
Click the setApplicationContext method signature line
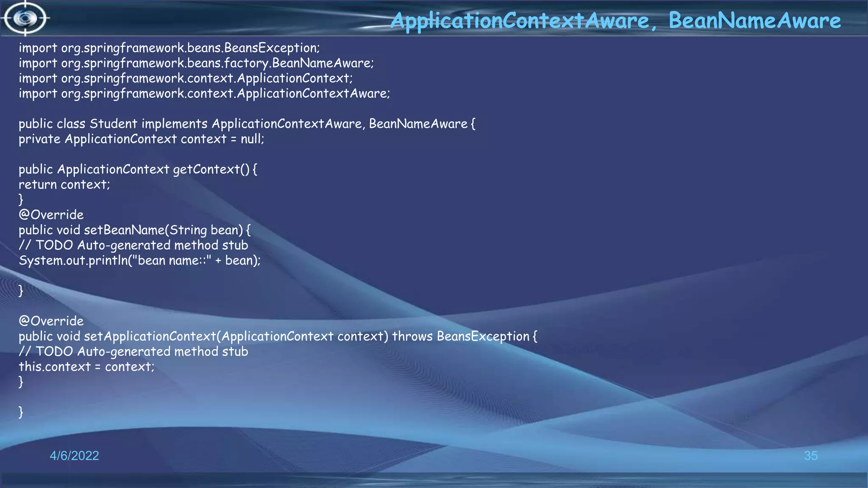pyautogui.click(x=278, y=336)
